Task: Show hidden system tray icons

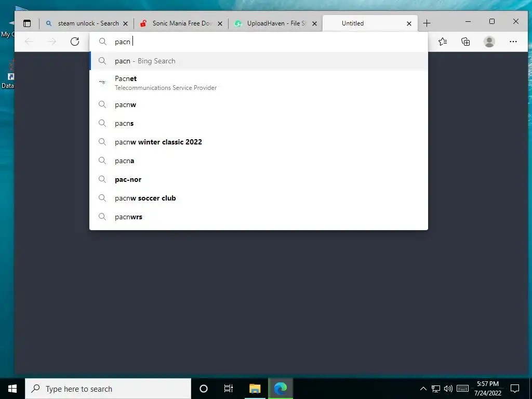Action: click(x=423, y=389)
